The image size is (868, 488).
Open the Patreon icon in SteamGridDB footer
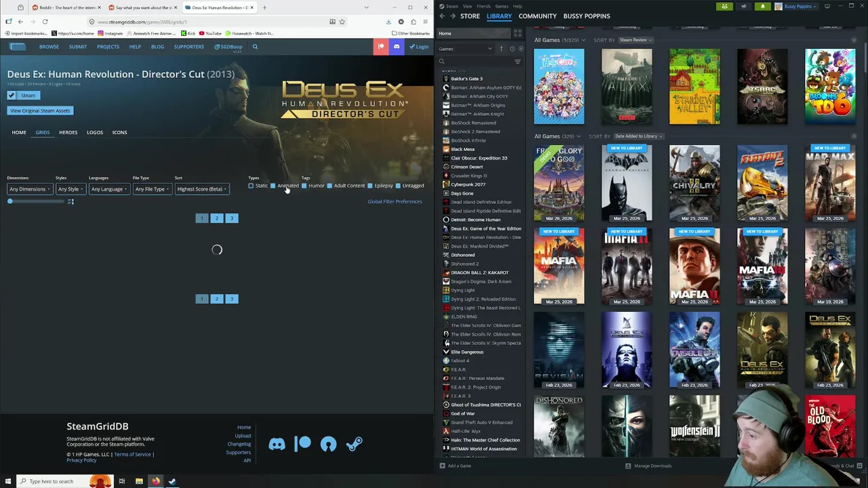[302, 444]
